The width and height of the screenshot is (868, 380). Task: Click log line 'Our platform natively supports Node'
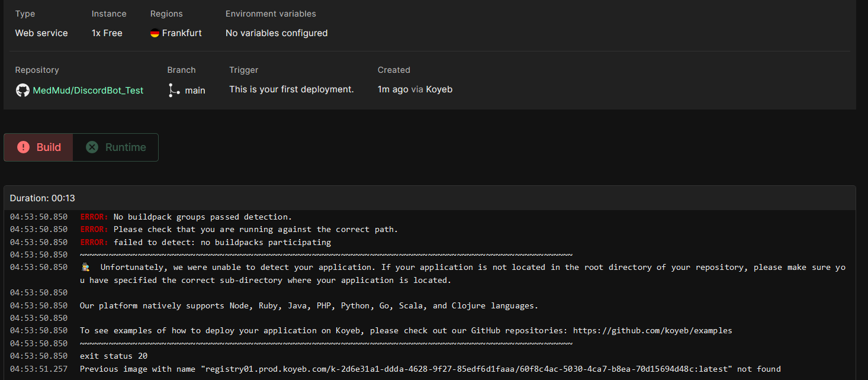(309, 305)
